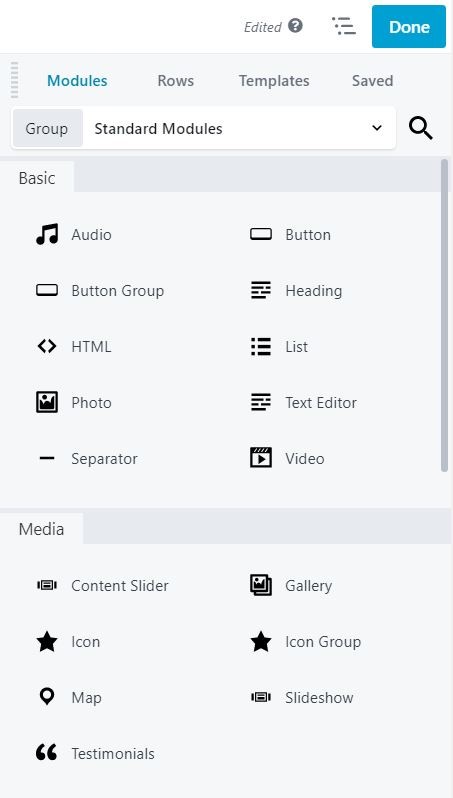Open the Standard Modules group dropdown
The image size is (453, 798).
click(239, 128)
